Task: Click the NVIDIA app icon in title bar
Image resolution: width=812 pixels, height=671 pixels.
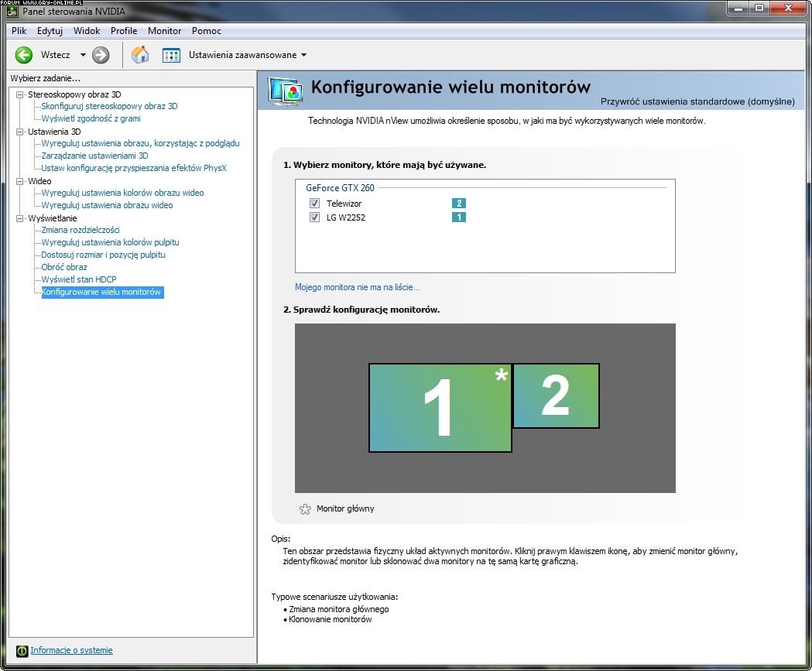Action: (13, 12)
